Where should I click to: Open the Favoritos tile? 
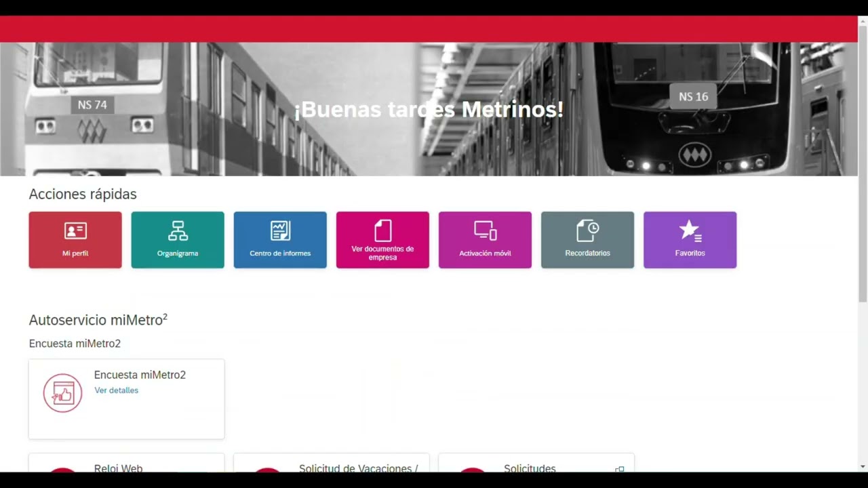(690, 240)
